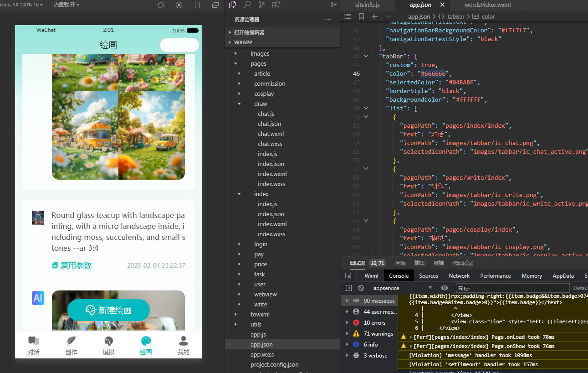Screen dimensions: 588x373
Task: Toggle the console sidebar panel icon
Action: tap(348, 288)
